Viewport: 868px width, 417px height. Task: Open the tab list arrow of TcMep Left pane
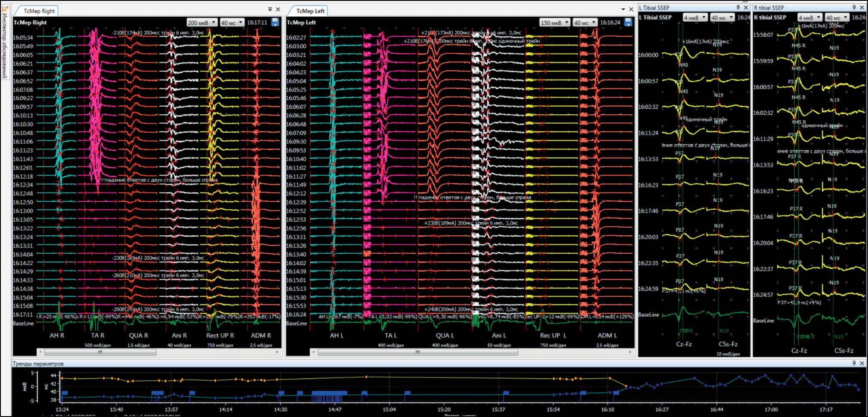click(x=623, y=9)
